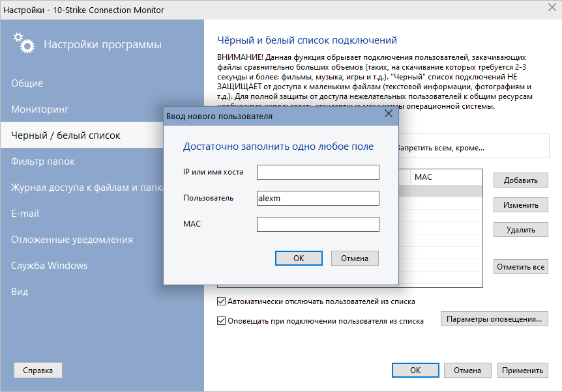Open the Вид settings section
The height and width of the screenshot is (392, 562).
(20, 292)
